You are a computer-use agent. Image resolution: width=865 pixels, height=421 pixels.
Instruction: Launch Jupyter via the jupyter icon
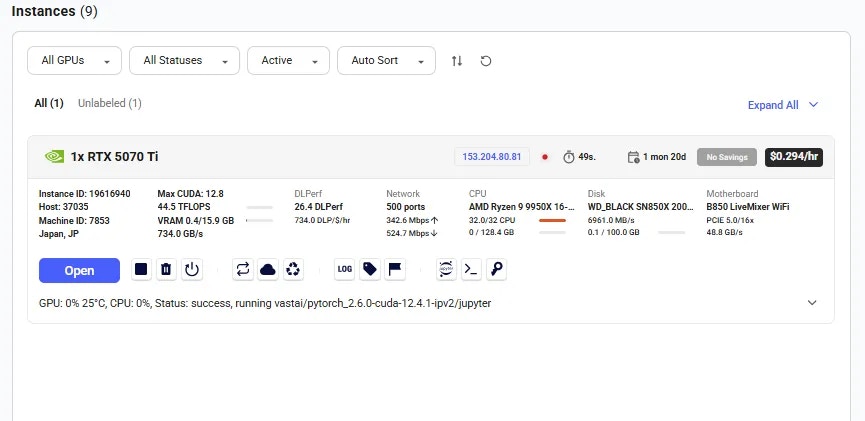[446, 269]
